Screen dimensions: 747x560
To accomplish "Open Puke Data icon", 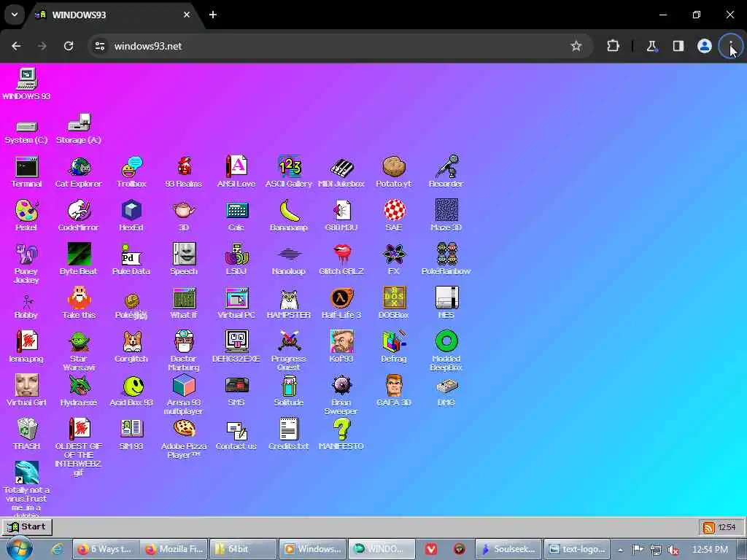I will 131,254.
